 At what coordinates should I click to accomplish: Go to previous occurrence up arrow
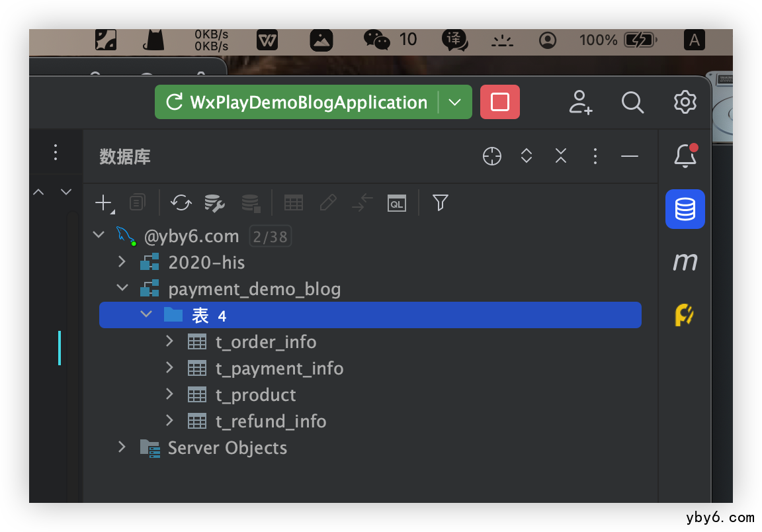pyautogui.click(x=38, y=192)
